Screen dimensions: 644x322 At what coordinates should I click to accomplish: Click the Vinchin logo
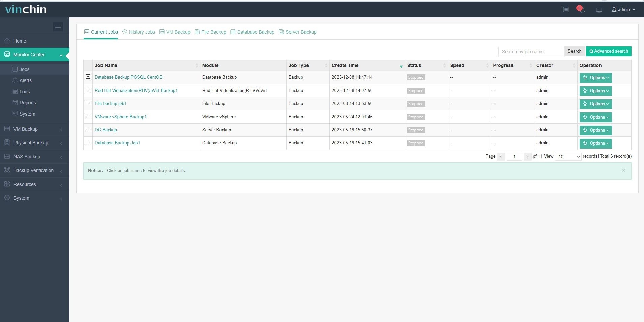coord(26,9)
